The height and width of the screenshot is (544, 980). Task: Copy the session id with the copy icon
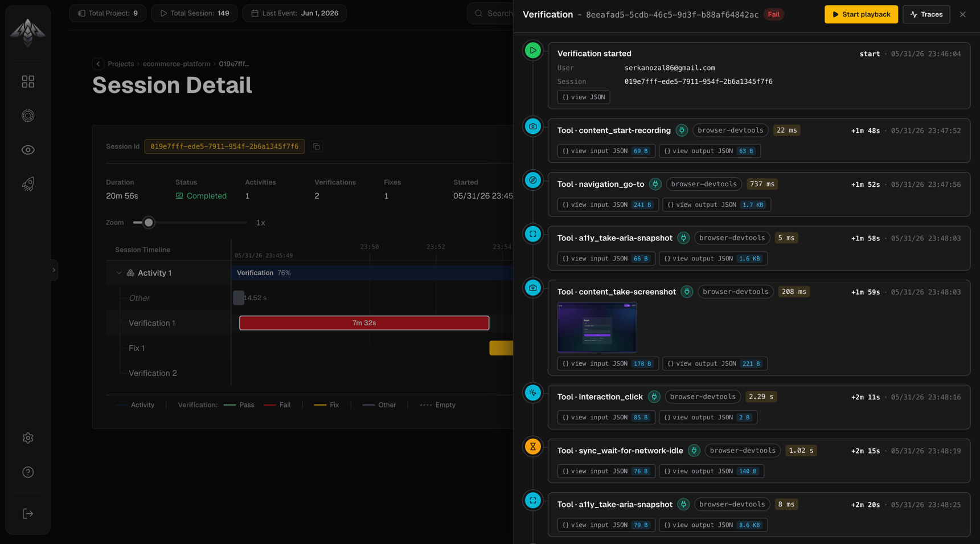pyautogui.click(x=317, y=146)
